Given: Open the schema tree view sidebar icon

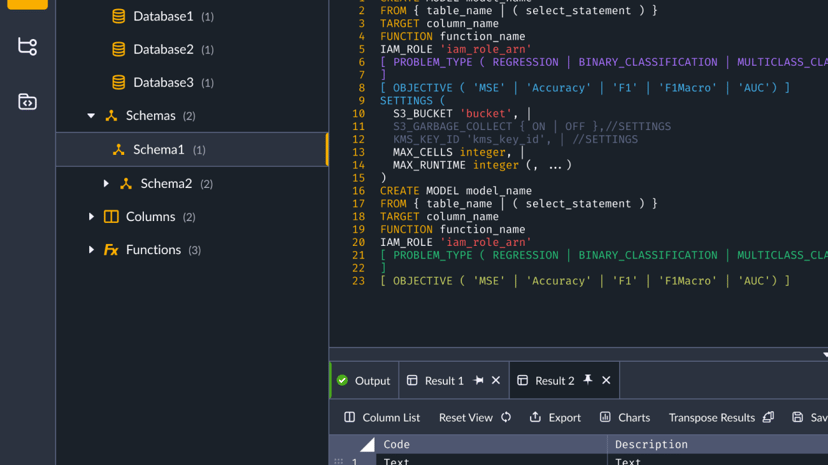Looking at the screenshot, I should (27, 46).
